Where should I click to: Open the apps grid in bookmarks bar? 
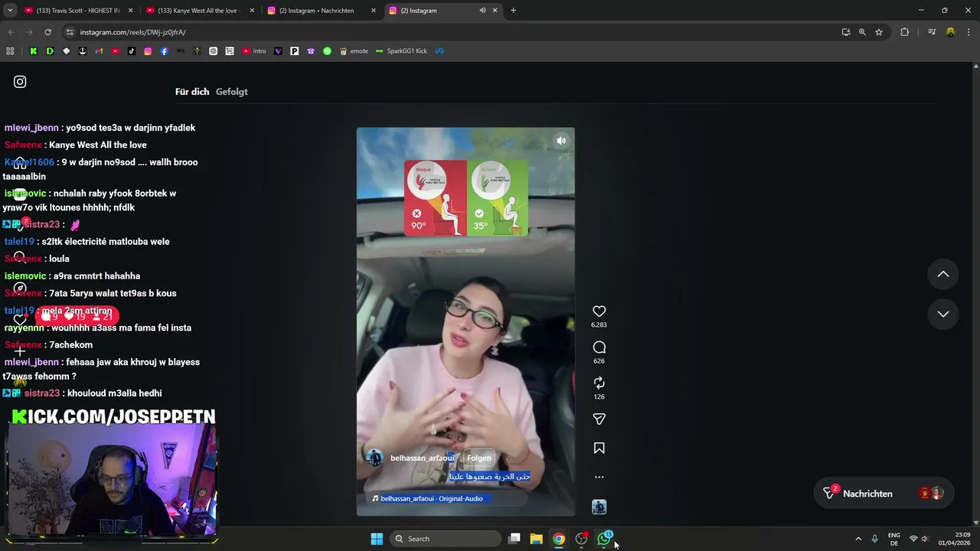(10, 51)
